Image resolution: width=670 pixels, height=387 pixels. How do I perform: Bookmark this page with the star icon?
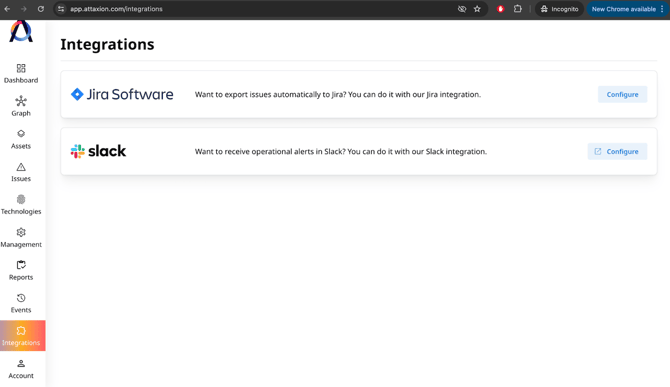click(477, 9)
